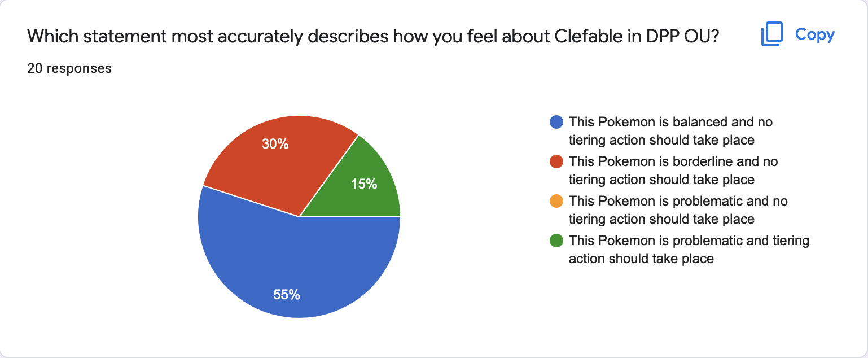Click the Copy chart icon
The image size is (868, 358).
point(772,34)
